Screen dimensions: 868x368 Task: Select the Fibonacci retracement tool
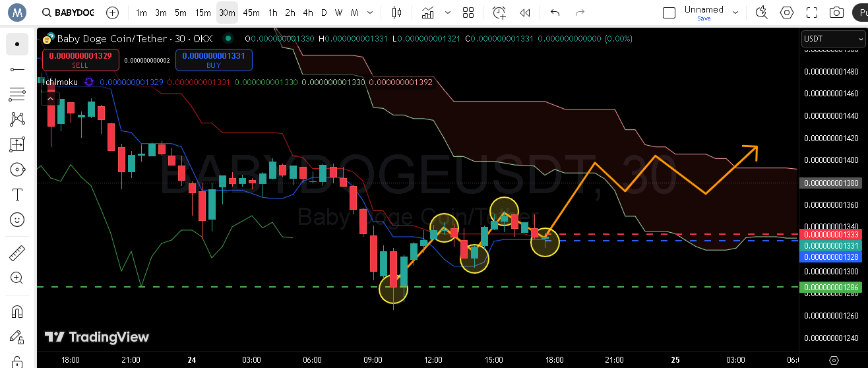pos(17,94)
